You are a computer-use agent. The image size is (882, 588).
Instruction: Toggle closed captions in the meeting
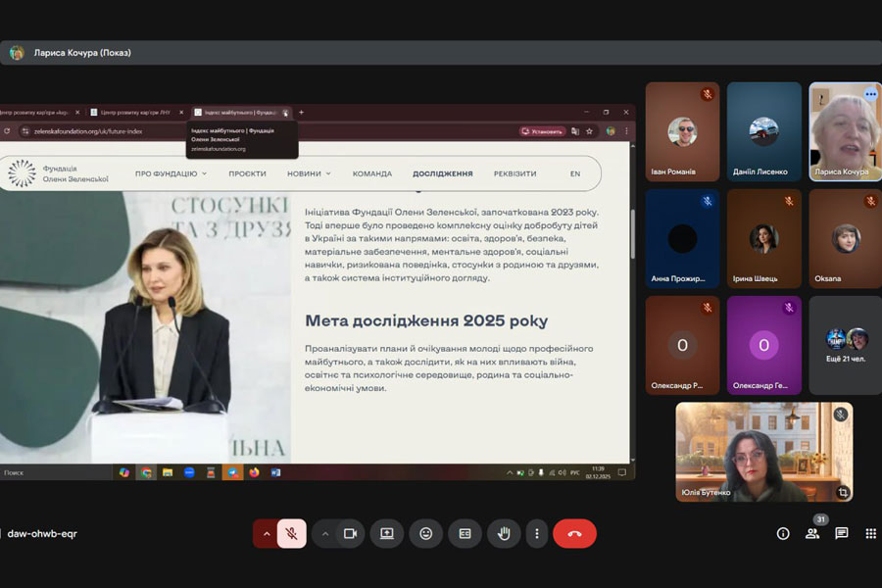click(465, 533)
